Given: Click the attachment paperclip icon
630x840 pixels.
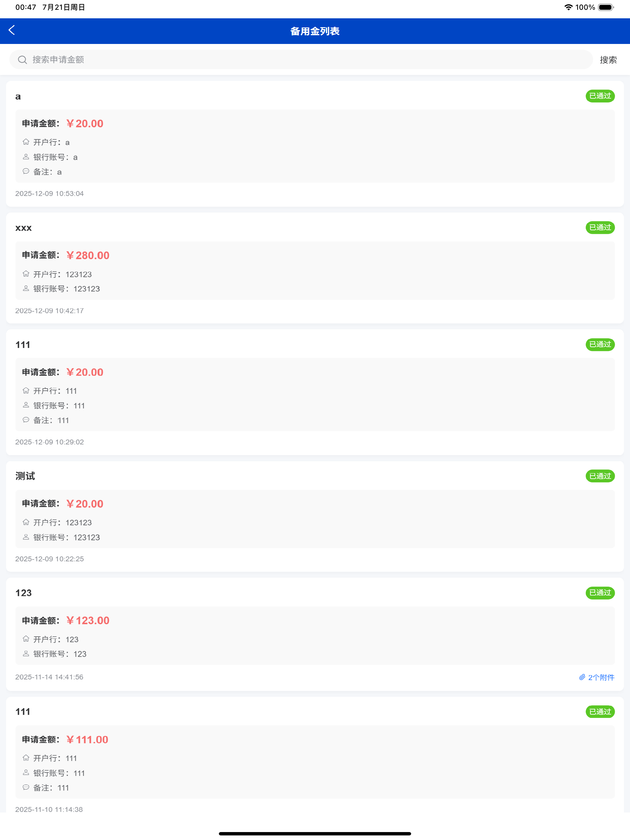Looking at the screenshot, I should (582, 677).
